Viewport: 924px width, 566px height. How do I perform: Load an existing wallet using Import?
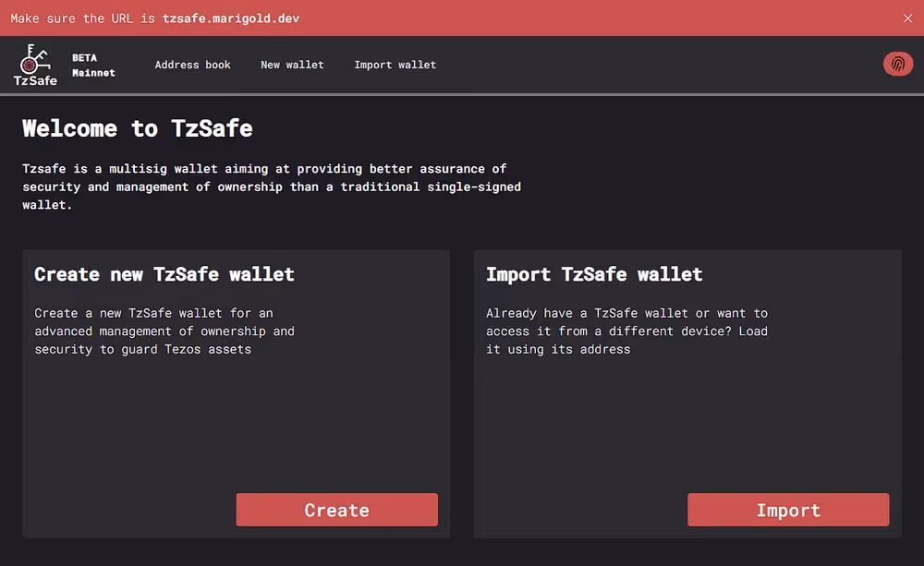pyautogui.click(x=787, y=510)
